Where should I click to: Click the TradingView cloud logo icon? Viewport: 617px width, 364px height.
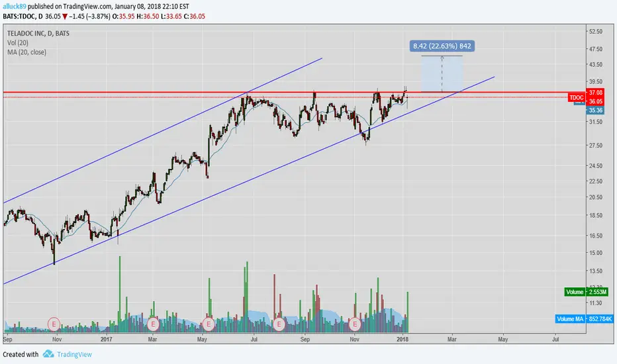click(x=48, y=354)
